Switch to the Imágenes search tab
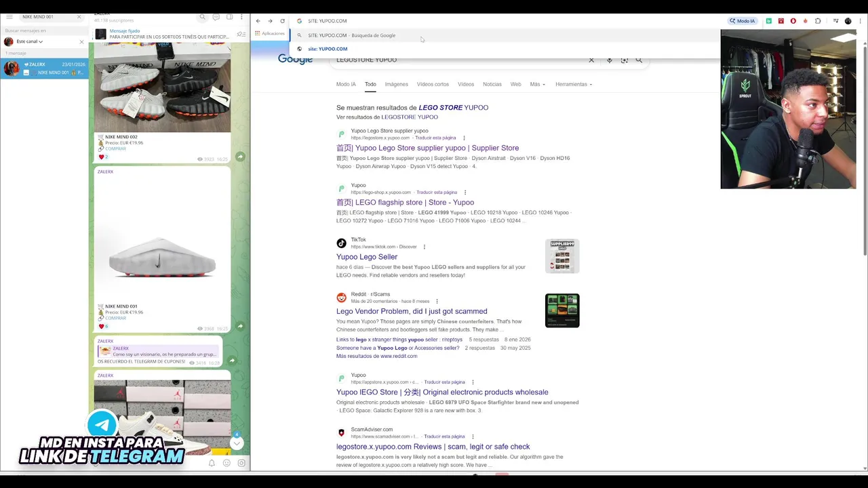This screenshot has width=868, height=488. click(397, 84)
